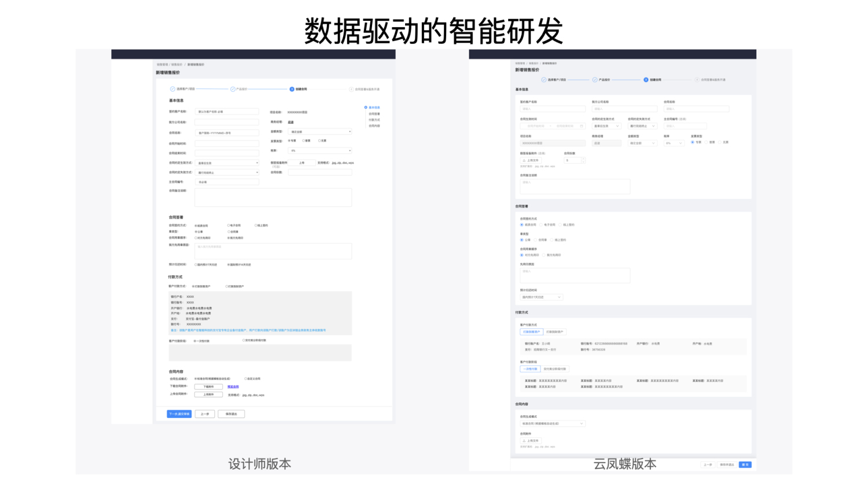Select 我方先用印 for stamping order
The image size is (868, 488).
544,255
